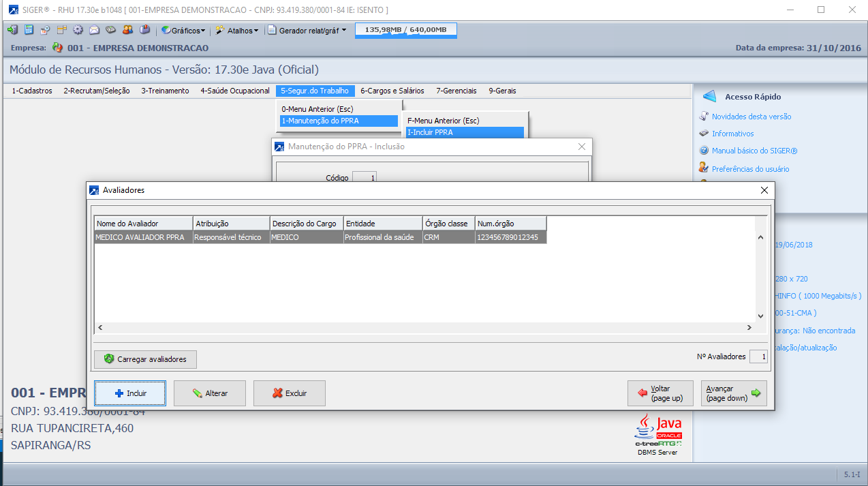Image resolution: width=868 pixels, height=486 pixels.
Task: Click the company switch icon beside Empresa
Action: point(57,48)
